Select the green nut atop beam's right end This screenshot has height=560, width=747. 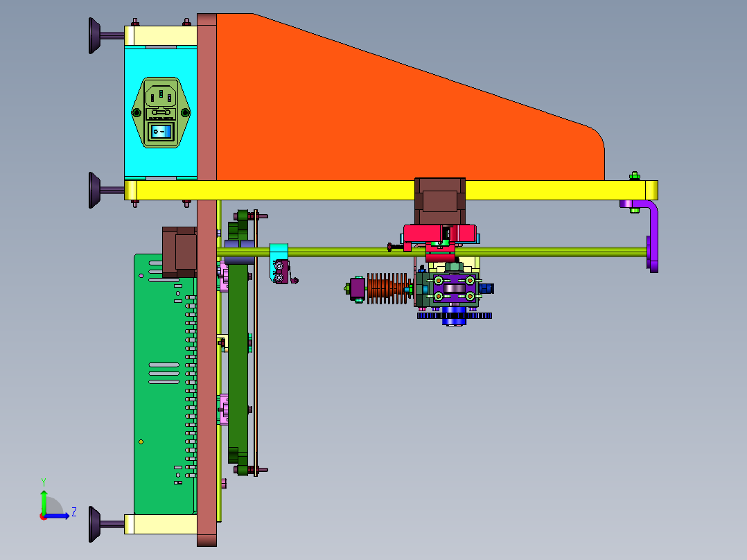634,176
